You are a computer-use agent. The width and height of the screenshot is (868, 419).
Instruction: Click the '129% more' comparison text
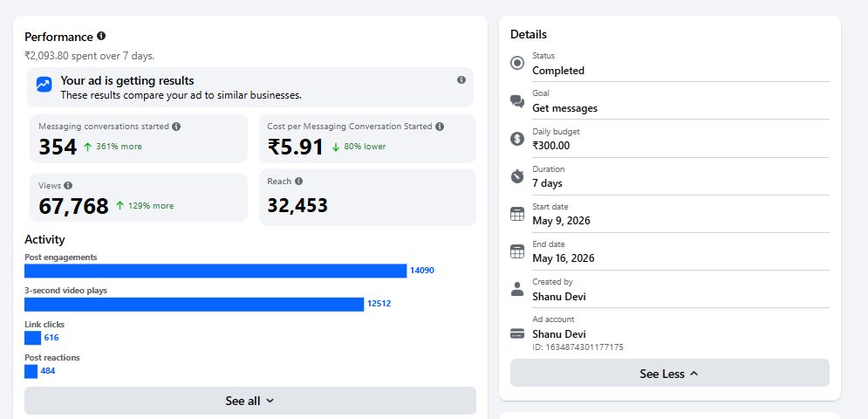(x=151, y=206)
